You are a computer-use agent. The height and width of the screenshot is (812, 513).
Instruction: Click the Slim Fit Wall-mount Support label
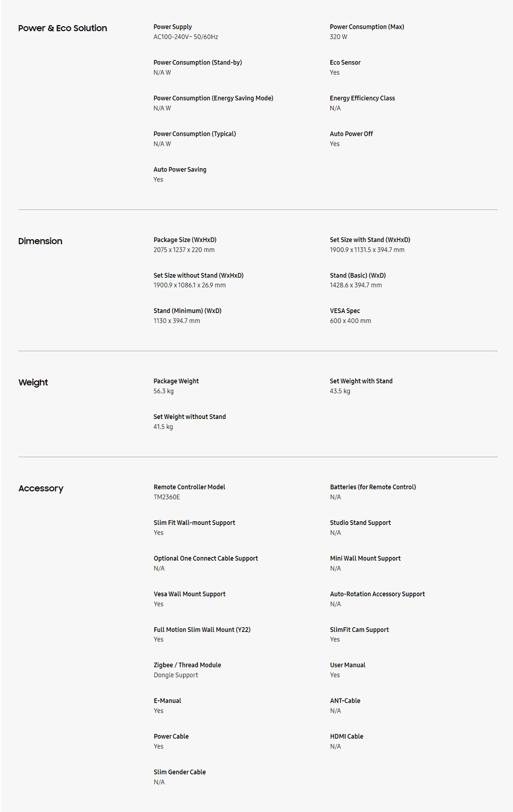pos(194,523)
